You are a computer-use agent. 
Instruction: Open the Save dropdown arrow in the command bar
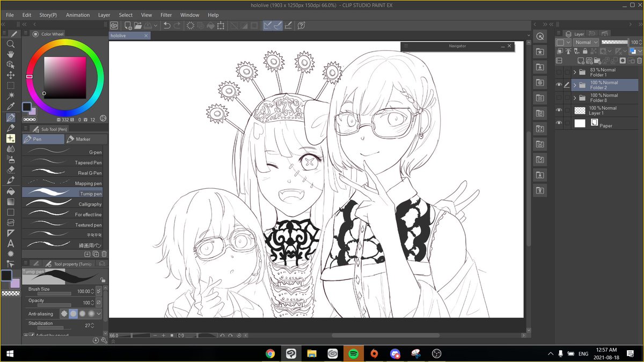click(155, 25)
